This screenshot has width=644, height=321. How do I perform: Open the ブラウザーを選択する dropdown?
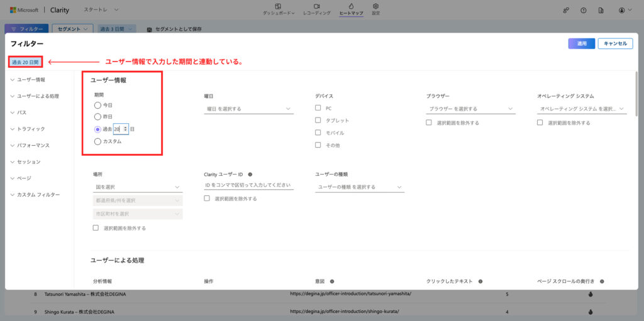click(470, 109)
